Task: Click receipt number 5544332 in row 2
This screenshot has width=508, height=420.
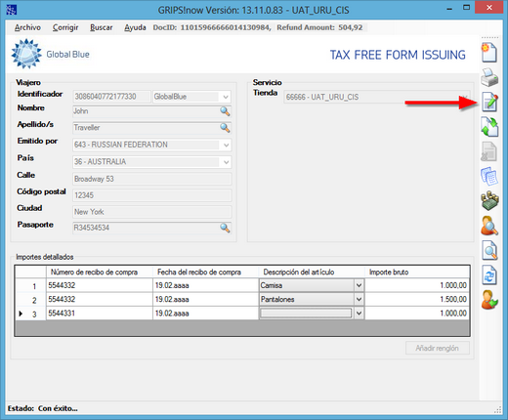Action: pos(100,299)
